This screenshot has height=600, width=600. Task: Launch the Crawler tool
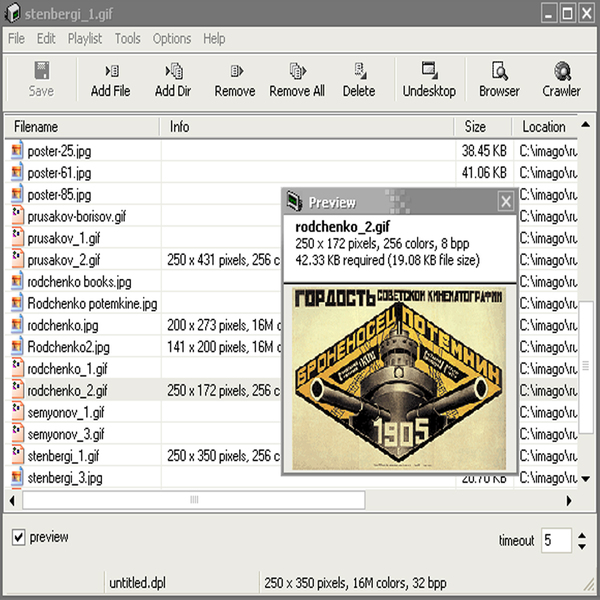pos(561,71)
